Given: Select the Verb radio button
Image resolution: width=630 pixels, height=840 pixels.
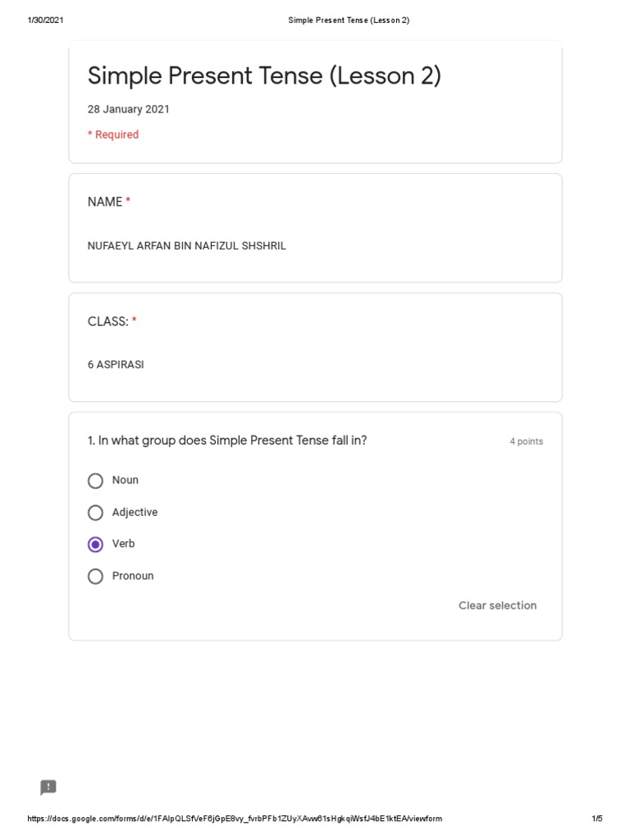Looking at the screenshot, I should 96,545.
